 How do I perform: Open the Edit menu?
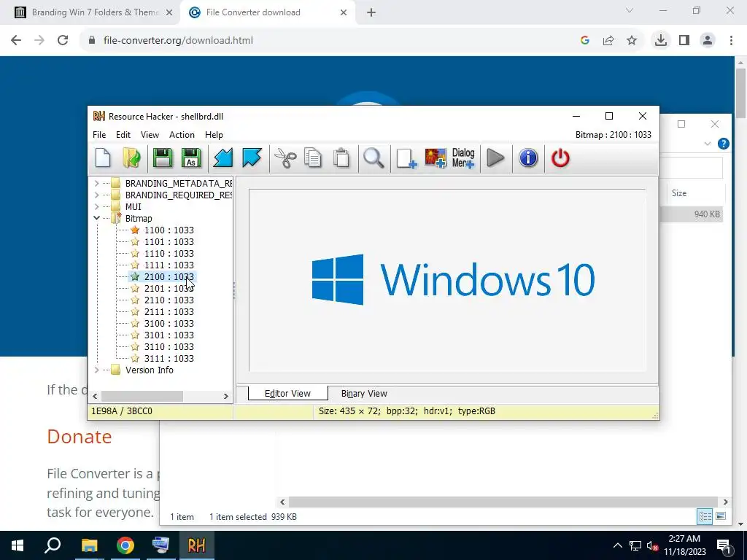123,135
